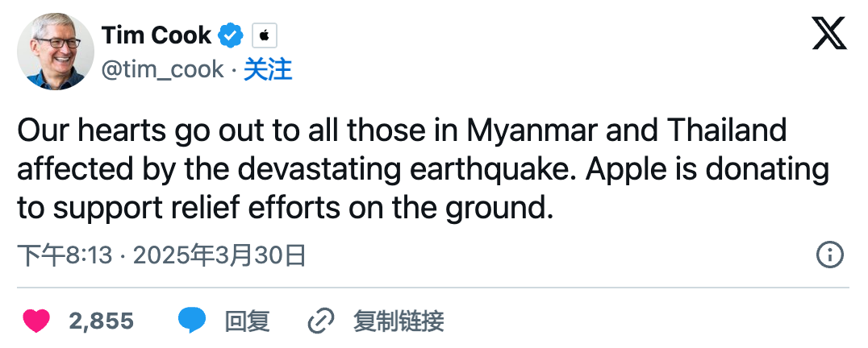Click the 2,855 likes count
The image size is (868, 348).
click(x=101, y=321)
